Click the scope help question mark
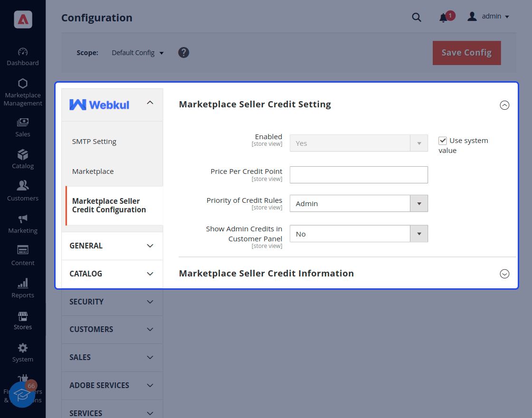Viewport: 532px width, 418px height. pos(183,53)
